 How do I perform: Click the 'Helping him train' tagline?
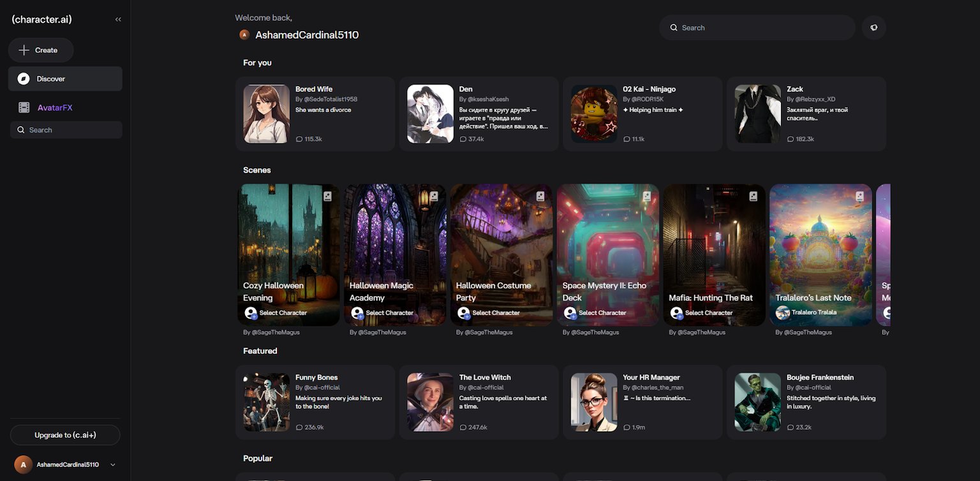coord(653,110)
